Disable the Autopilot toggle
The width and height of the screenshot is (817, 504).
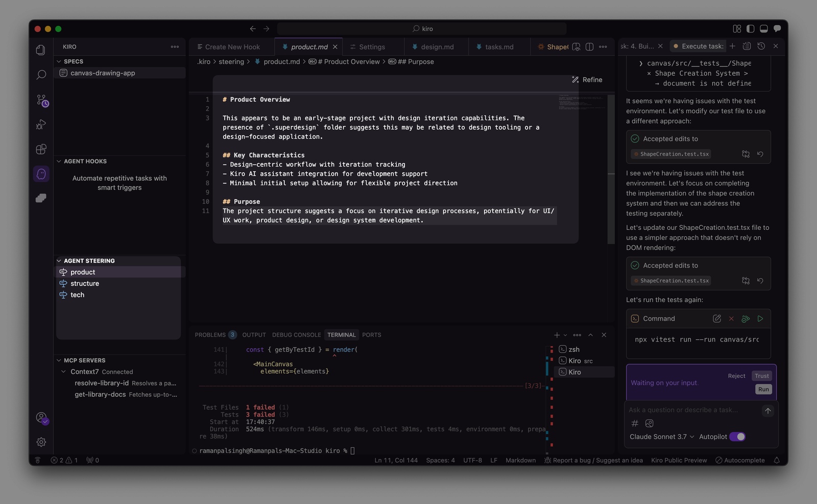737,437
